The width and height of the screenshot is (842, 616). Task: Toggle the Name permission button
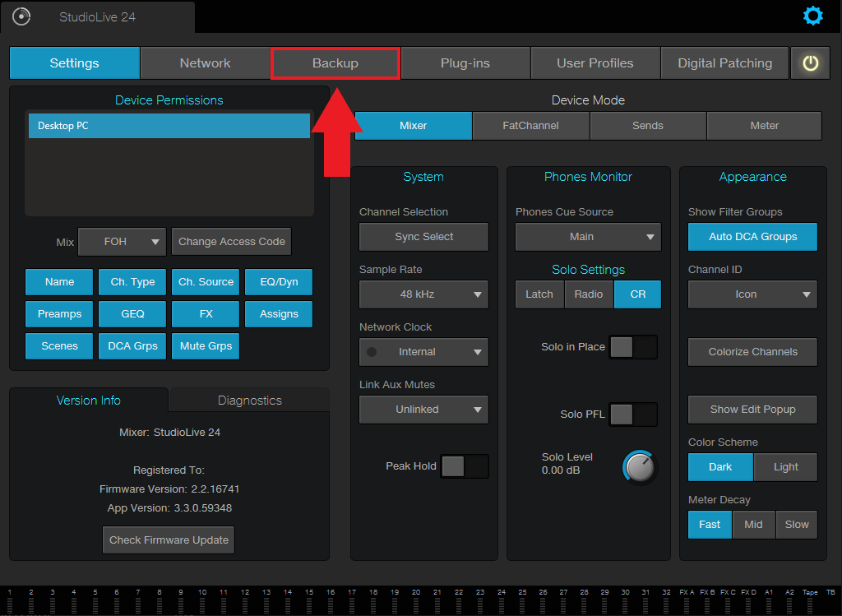(59, 282)
